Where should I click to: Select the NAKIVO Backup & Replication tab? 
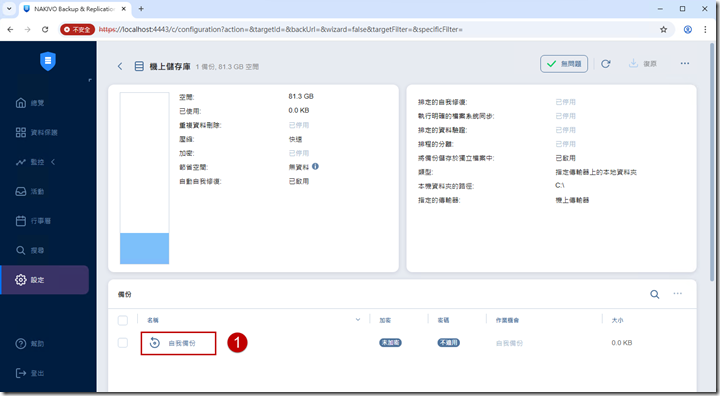pos(74,9)
